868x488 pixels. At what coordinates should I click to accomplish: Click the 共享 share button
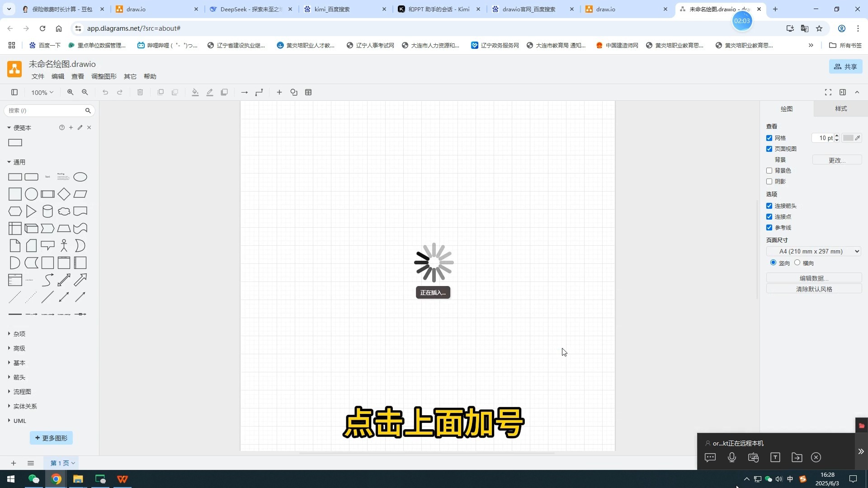click(x=845, y=66)
